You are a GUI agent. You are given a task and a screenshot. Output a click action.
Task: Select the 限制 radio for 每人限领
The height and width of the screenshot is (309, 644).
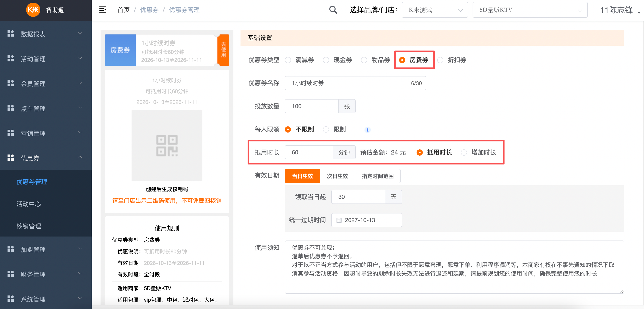point(326,129)
